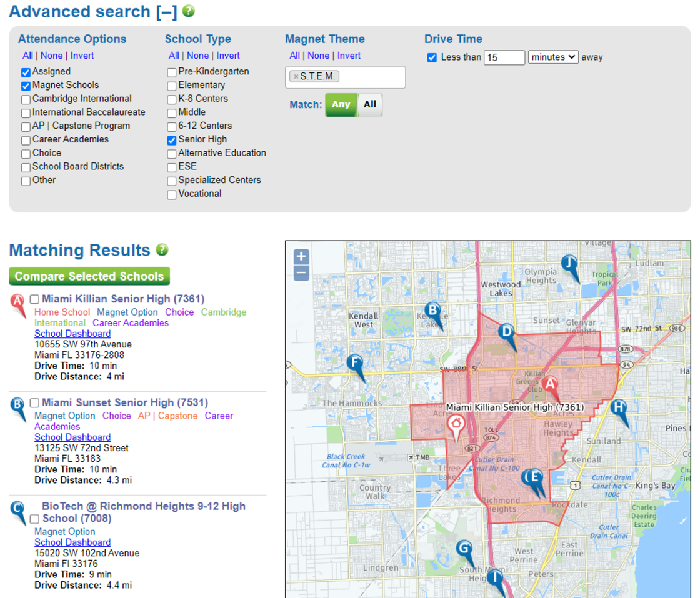Image resolution: width=700 pixels, height=598 pixels.
Task: Enable Cambridge International option
Action: [26, 99]
